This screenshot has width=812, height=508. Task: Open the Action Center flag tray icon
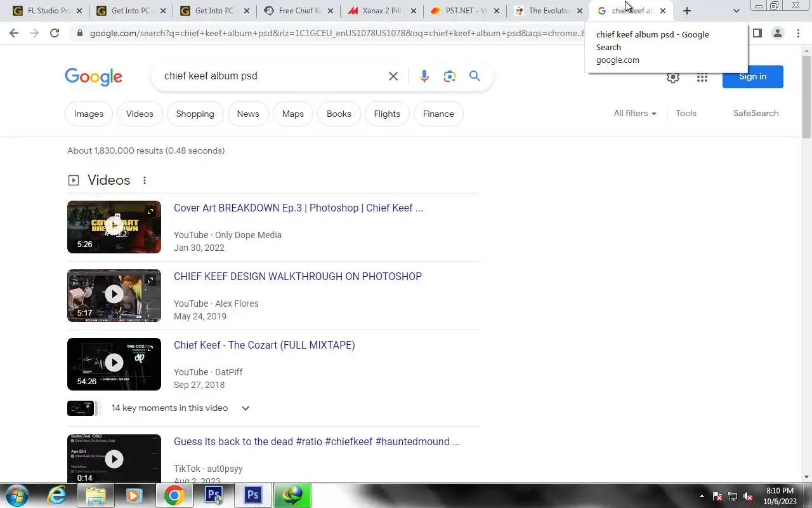717,496
